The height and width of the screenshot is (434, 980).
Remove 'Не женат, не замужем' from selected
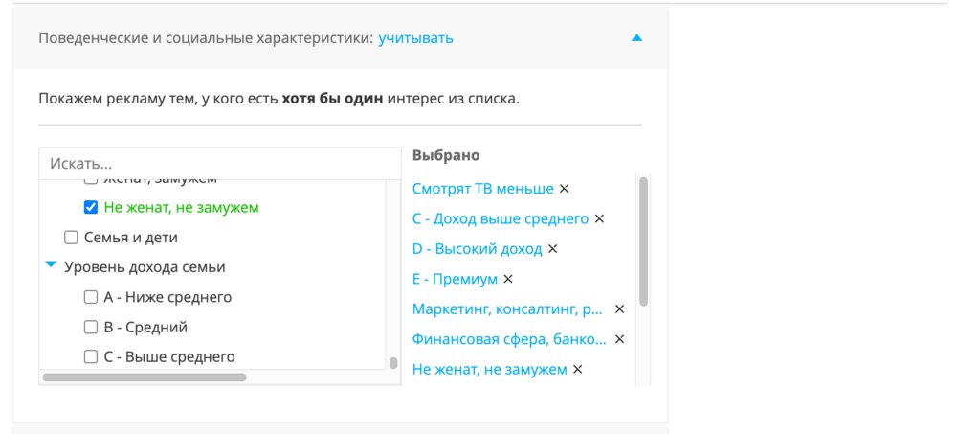(x=577, y=369)
